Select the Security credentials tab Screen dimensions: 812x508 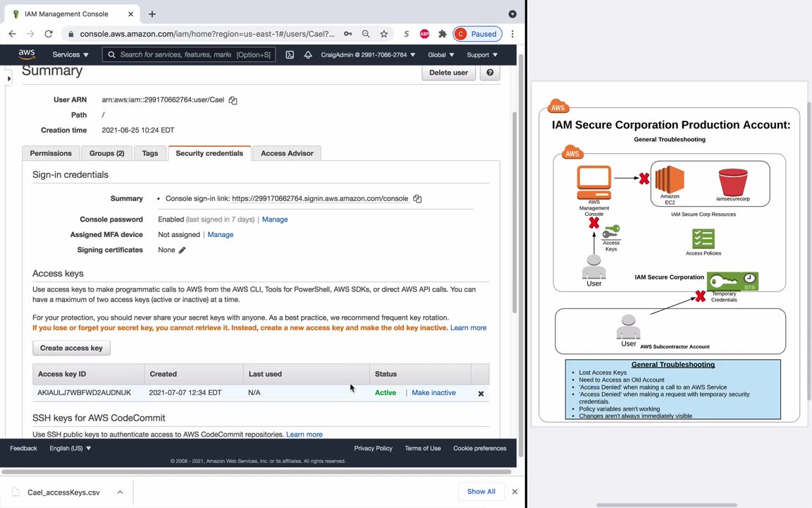(x=209, y=153)
